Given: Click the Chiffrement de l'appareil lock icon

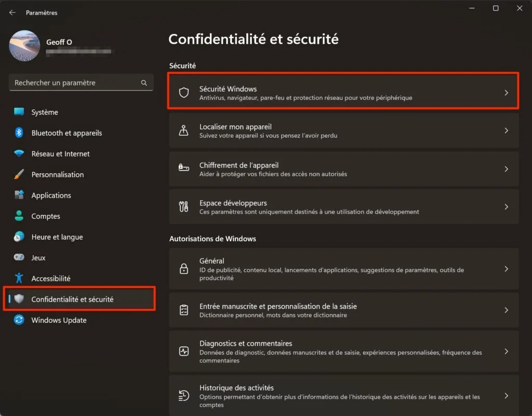Looking at the screenshot, I should [x=184, y=167].
